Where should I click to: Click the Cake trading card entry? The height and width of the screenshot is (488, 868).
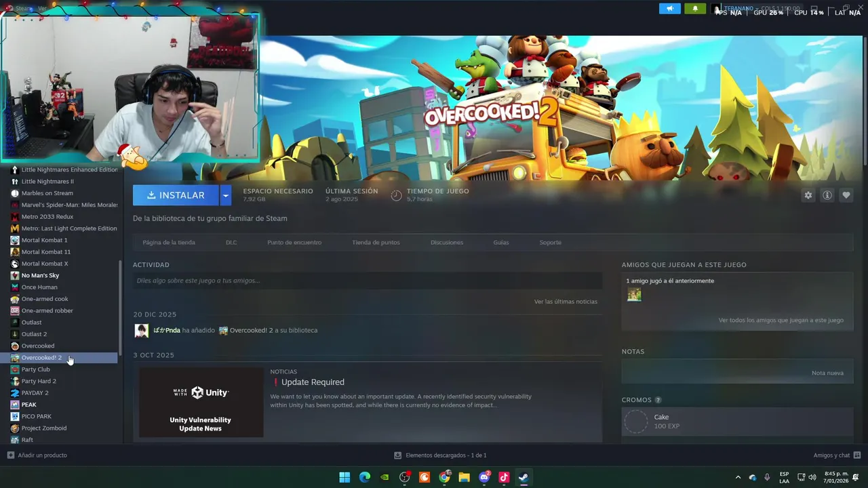[737, 422]
